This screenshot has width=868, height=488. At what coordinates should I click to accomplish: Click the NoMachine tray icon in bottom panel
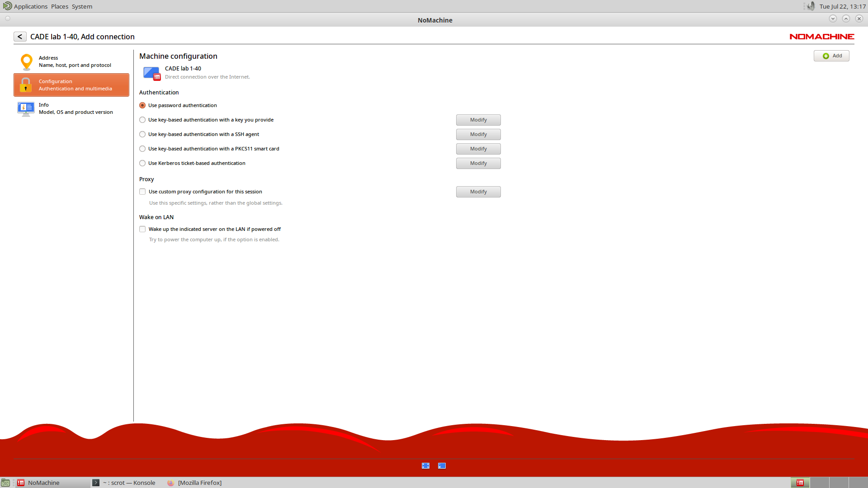click(800, 483)
